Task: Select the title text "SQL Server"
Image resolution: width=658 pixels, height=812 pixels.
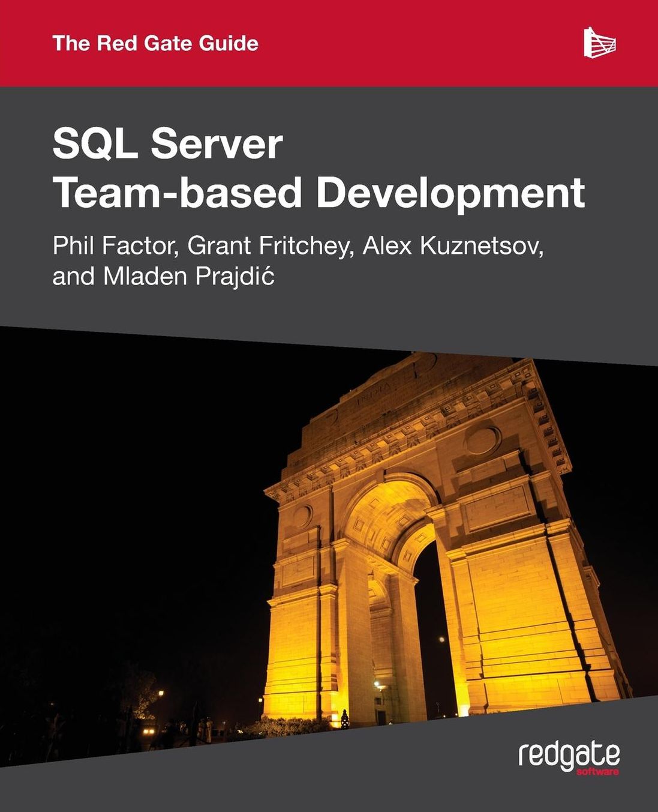Action: (167, 144)
